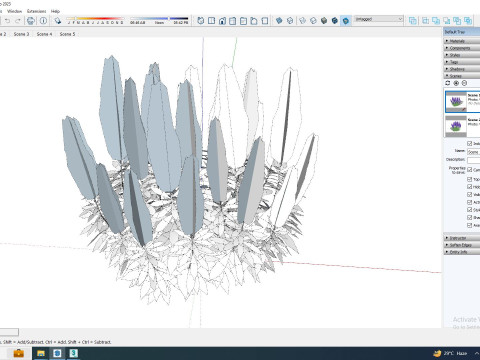
Task: Expand the Soften Edges tray panel
Action: [462, 245]
